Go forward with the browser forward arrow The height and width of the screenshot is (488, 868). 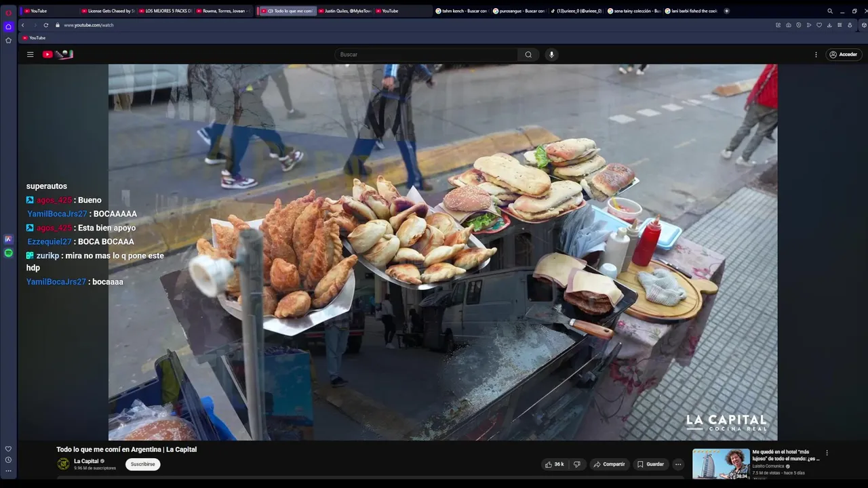coord(34,25)
